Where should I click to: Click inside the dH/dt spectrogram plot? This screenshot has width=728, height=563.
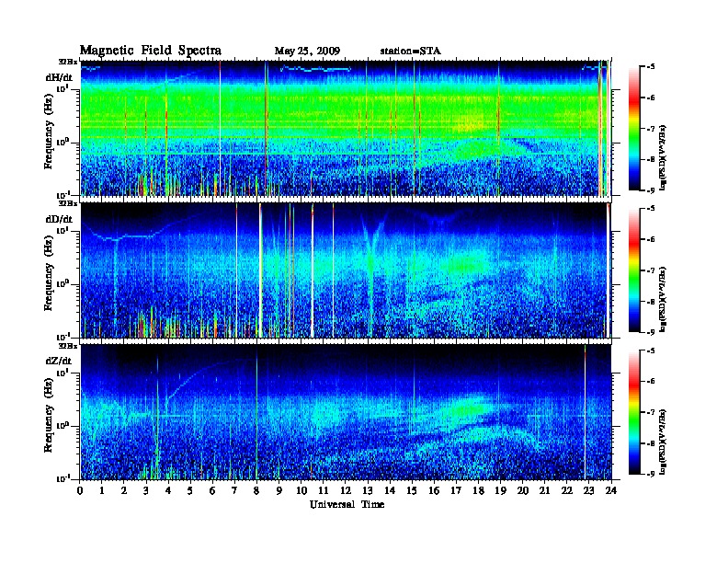pos(346,128)
